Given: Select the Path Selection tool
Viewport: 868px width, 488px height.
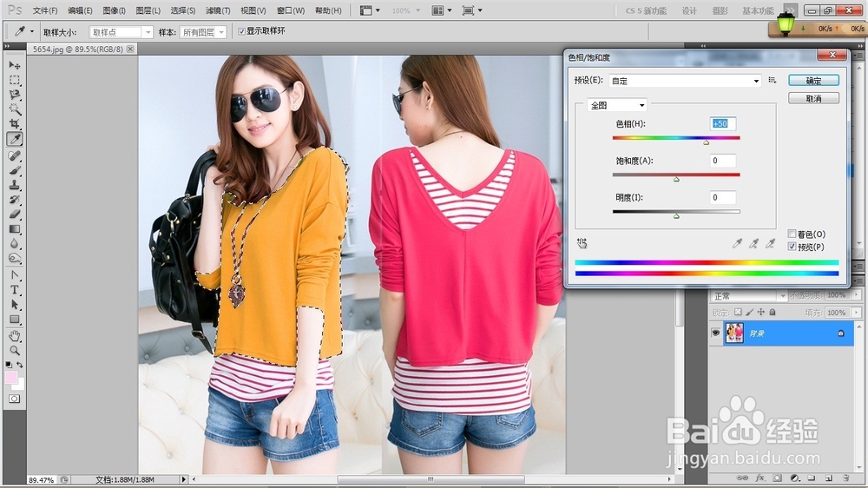Looking at the screenshot, I should 15,305.
